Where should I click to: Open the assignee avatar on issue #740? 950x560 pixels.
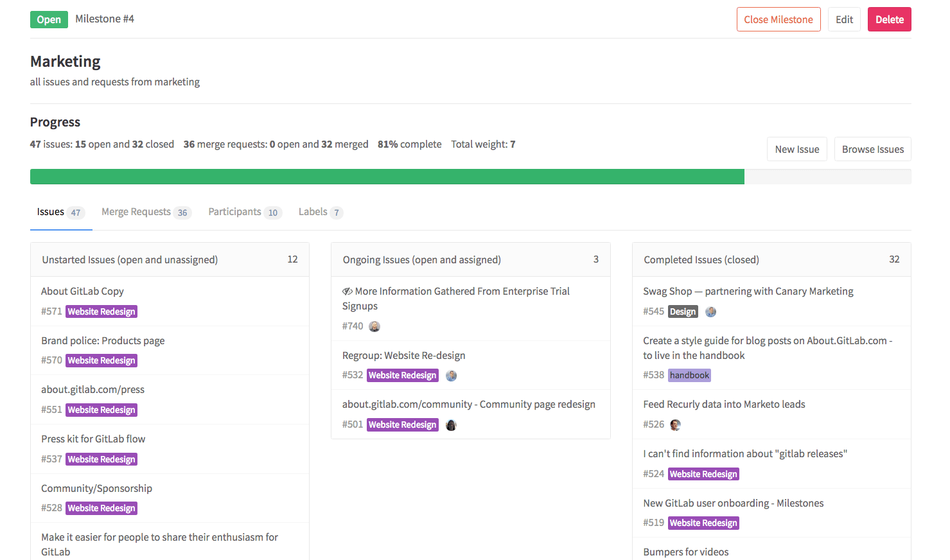click(374, 326)
